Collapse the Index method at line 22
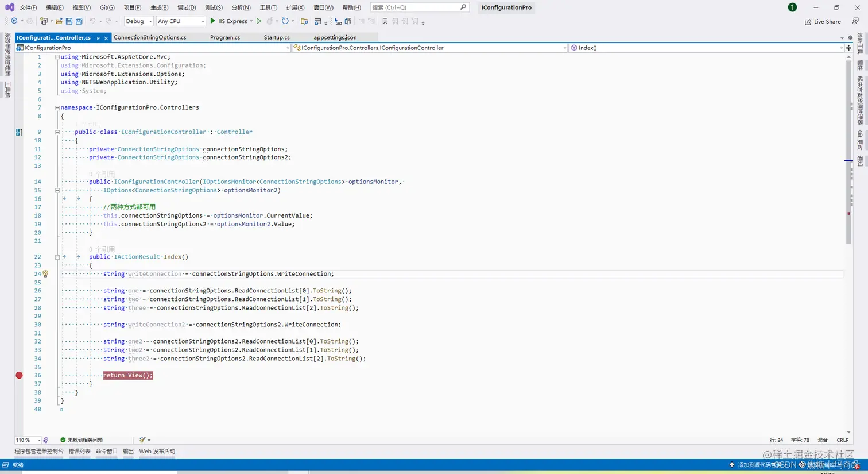Viewport: 868px width, 474px height. coord(57,257)
